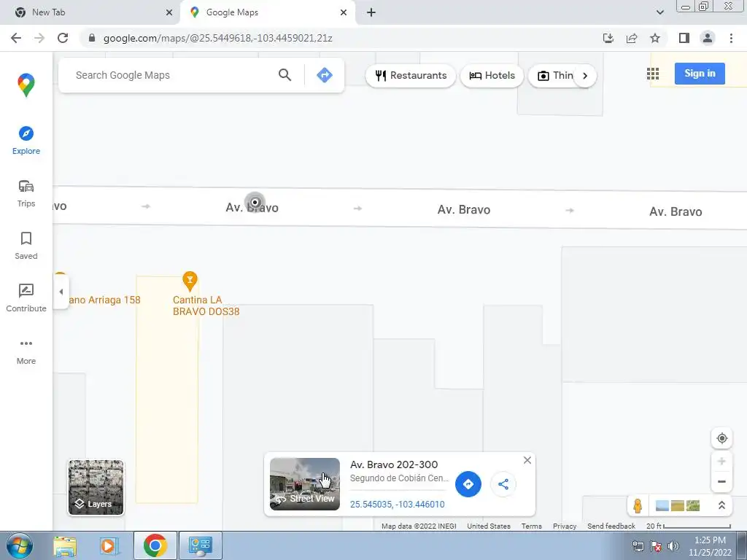747x560 pixels.
Task: Share the Av. Bravo location
Action: click(x=503, y=484)
